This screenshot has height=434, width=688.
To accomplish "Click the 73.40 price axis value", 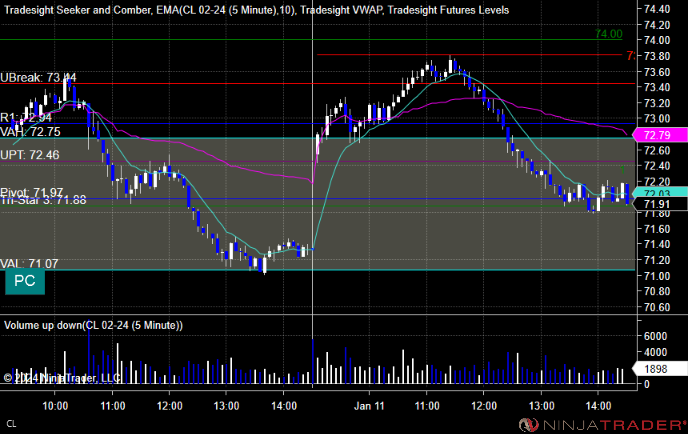I will click(x=657, y=87).
